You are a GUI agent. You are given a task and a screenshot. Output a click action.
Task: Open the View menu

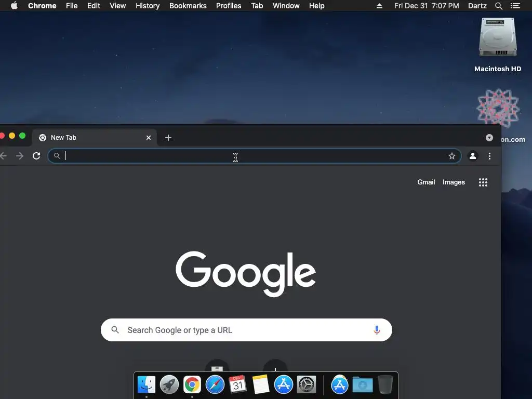click(x=117, y=6)
